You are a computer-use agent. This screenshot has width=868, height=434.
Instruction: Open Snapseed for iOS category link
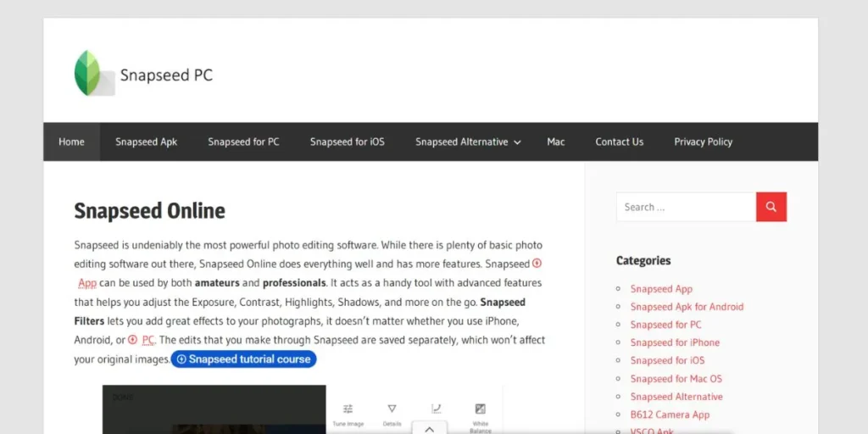tap(667, 360)
